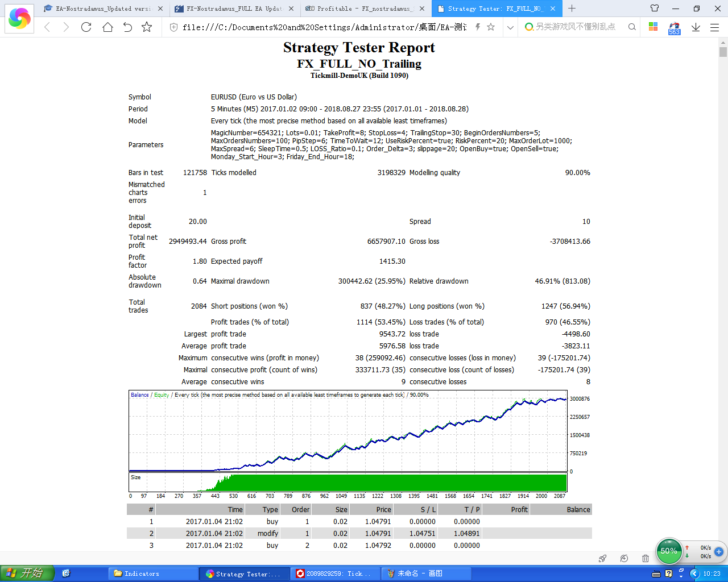
Task: Click in the file:/// address bar
Action: coord(324,27)
